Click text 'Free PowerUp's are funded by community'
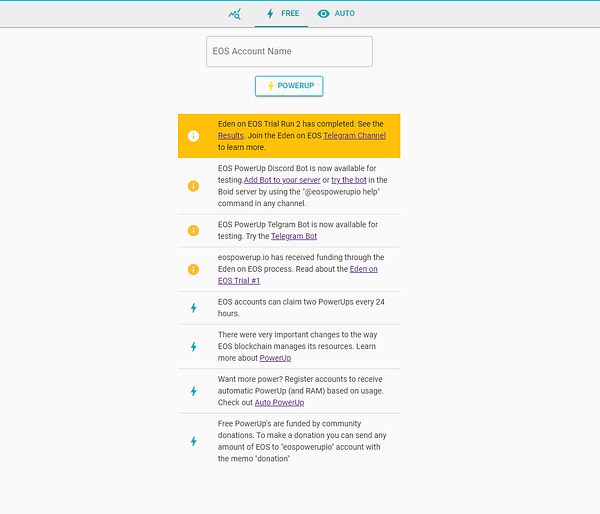600x514 pixels. pos(289,424)
